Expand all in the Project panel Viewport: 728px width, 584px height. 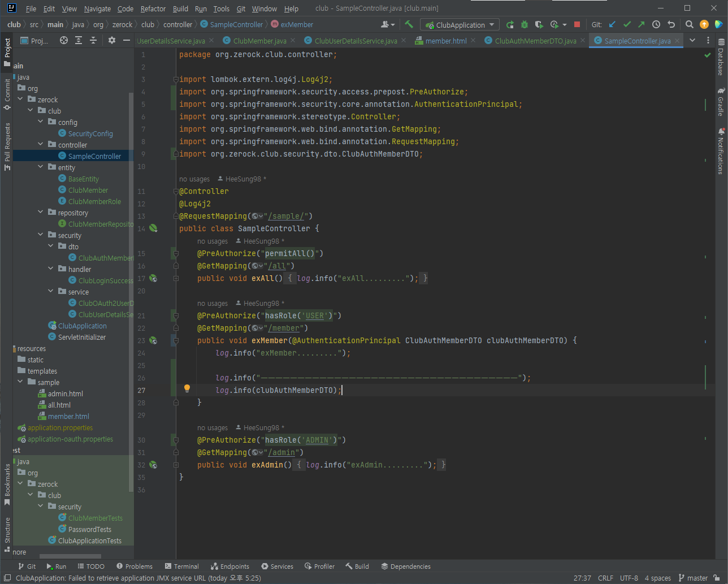point(79,40)
